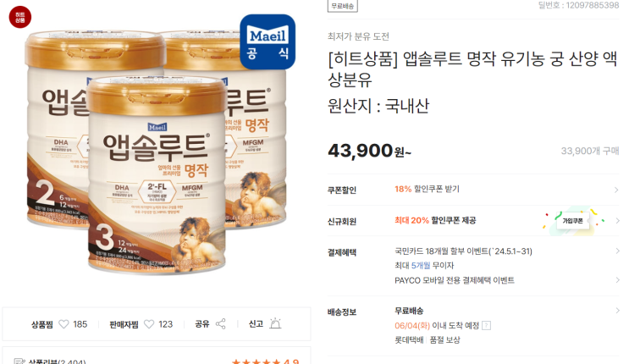629x364 pixels.
Task: Click the 무료배송 tag at top
Action: click(343, 6)
